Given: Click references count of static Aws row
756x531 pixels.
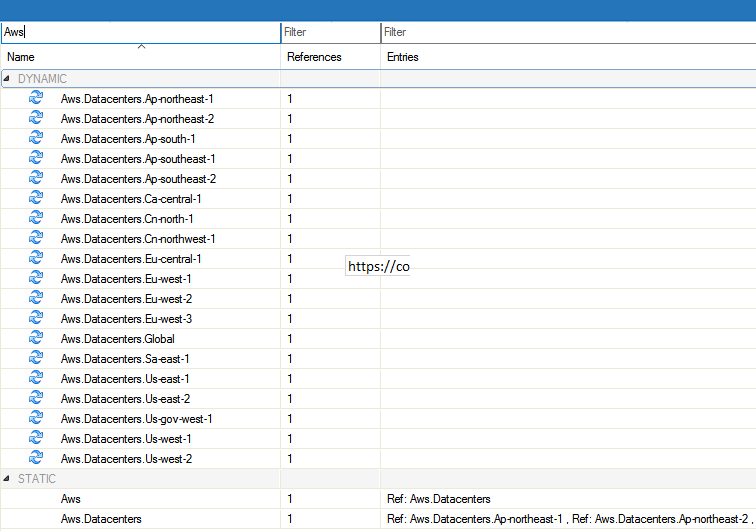Looking at the screenshot, I should click(x=290, y=499).
